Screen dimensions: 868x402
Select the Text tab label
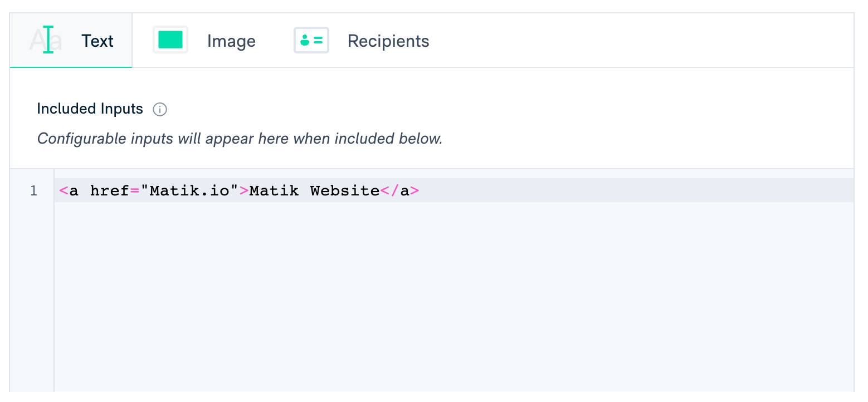coord(97,41)
